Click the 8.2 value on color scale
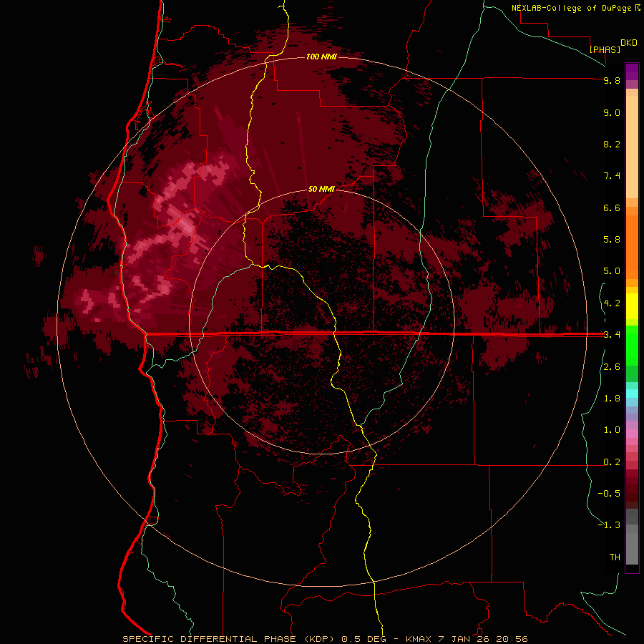 point(612,144)
